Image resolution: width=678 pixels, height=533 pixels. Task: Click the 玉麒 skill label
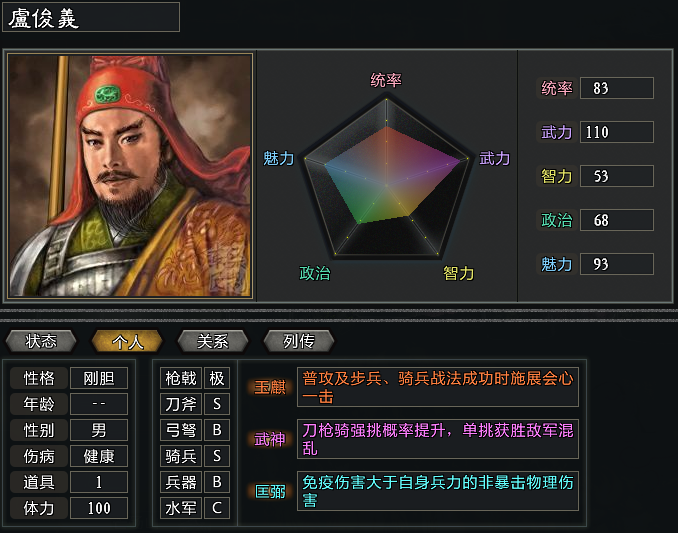pos(270,387)
